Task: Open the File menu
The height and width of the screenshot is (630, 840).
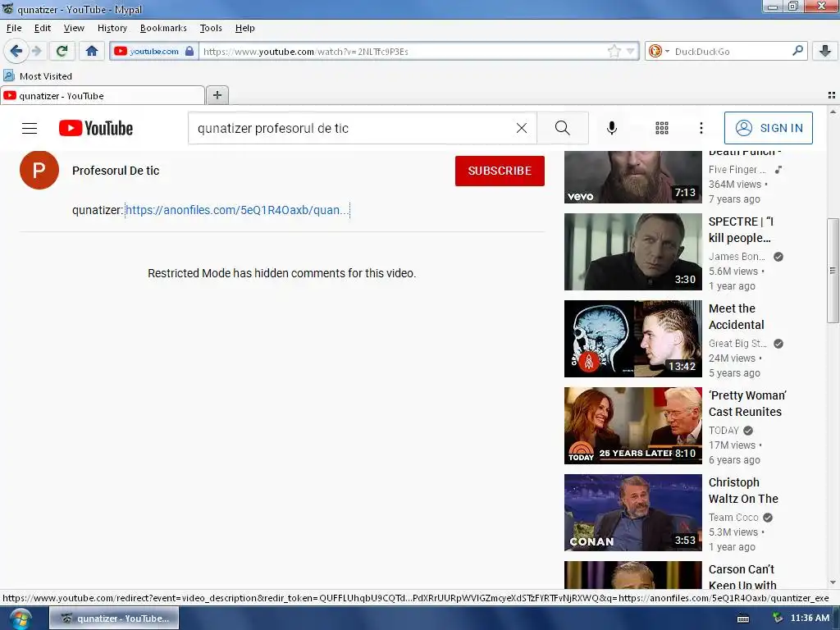Action: pyautogui.click(x=14, y=29)
